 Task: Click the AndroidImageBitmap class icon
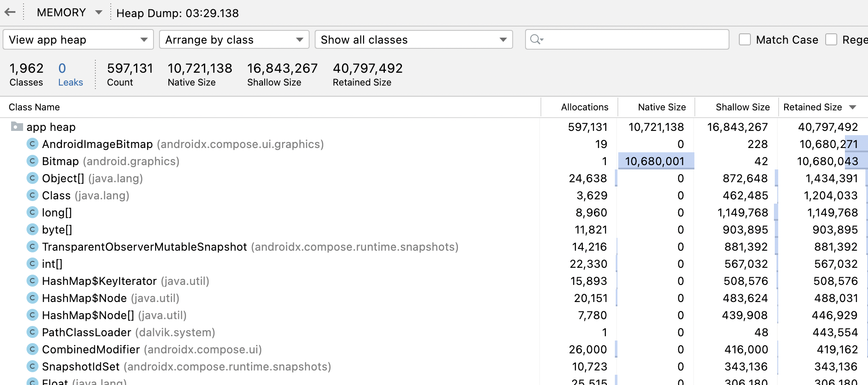(x=32, y=144)
